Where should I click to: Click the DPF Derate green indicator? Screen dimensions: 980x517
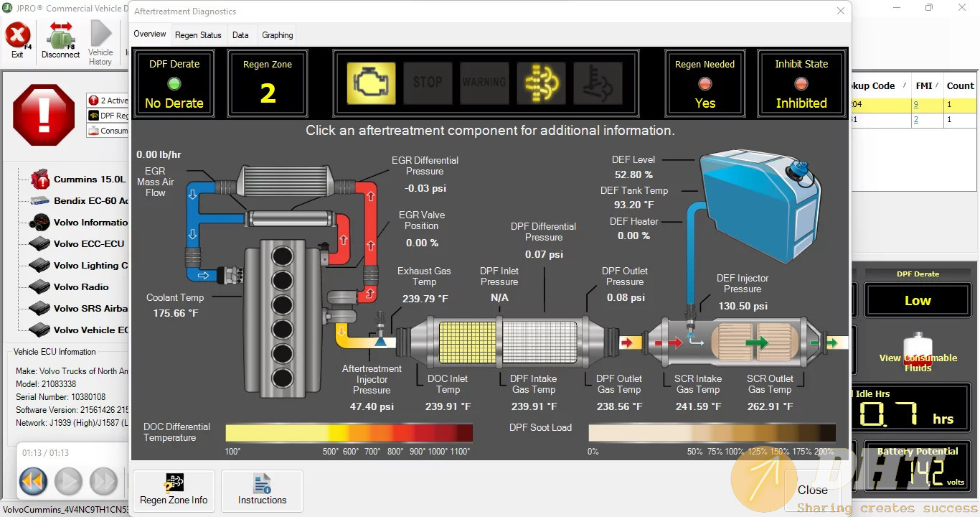[174, 84]
